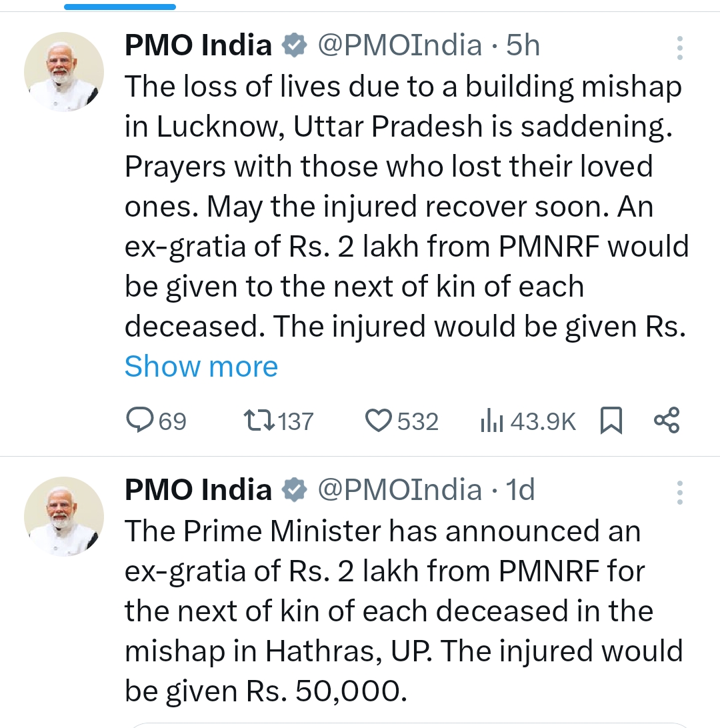
Task: Retweet the Lucknow building mishap tweet
Action: 257,421
